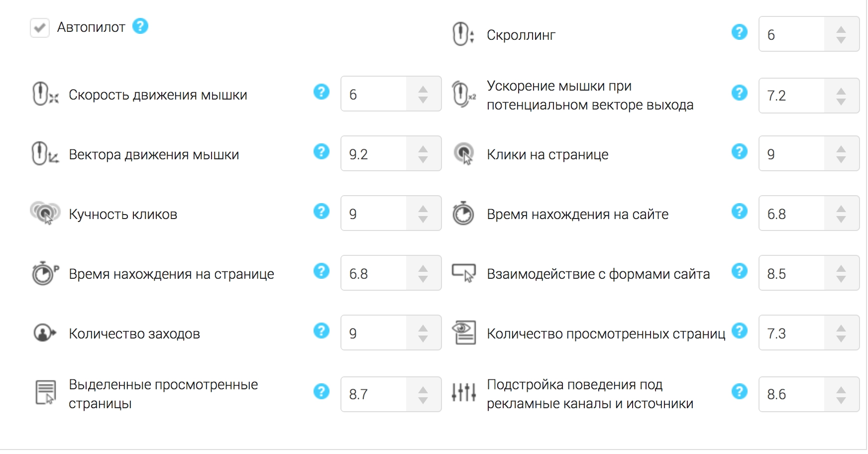Uncheck the Автопилот checkbox
Screen dimensions: 868x454
[40, 27]
